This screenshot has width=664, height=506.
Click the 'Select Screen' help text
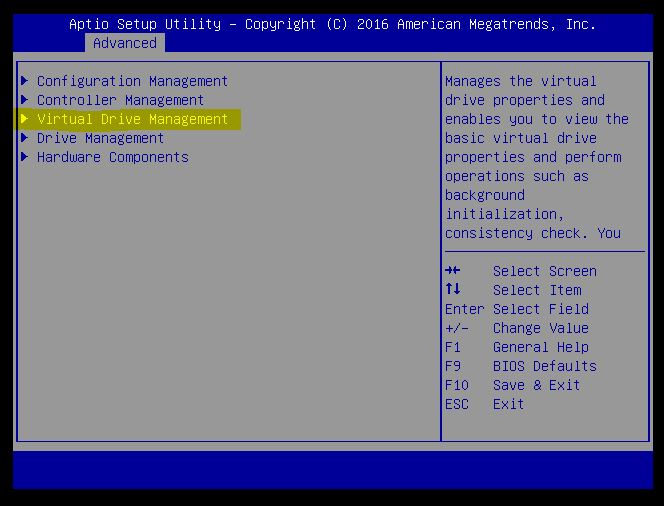(545, 271)
